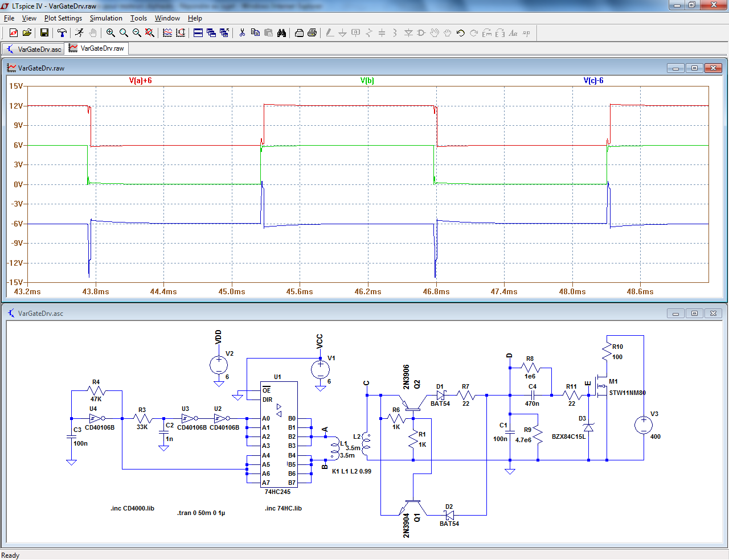Open the Control Panel hammer icon
729x560 pixels.
[62, 33]
